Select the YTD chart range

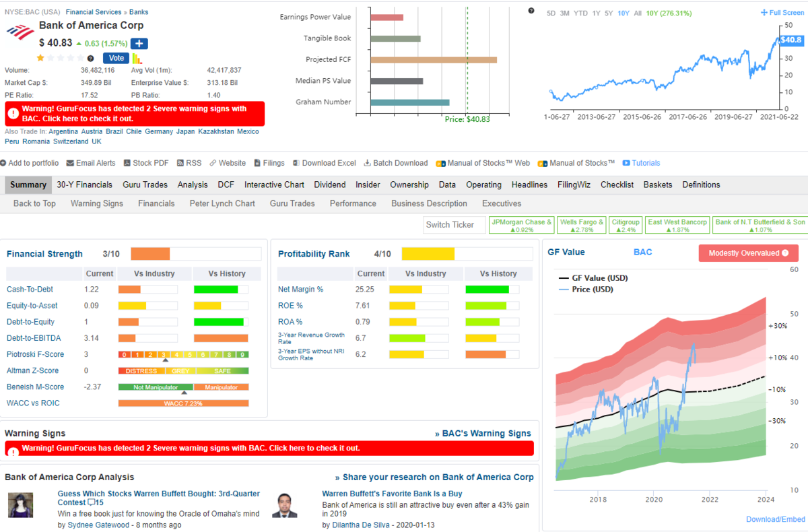580,13
